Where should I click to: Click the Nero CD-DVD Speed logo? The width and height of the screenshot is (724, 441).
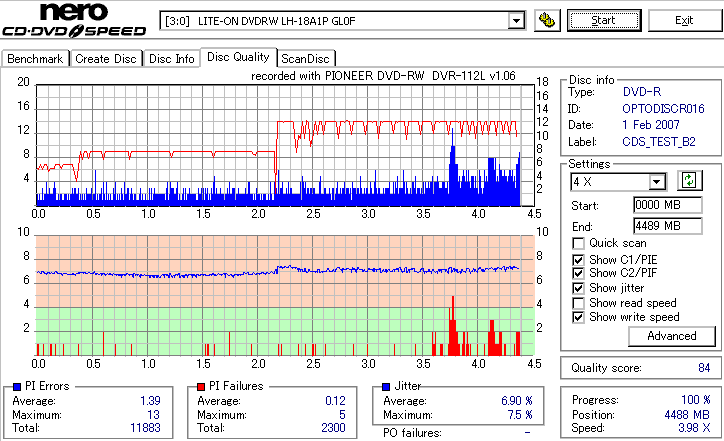(74, 20)
